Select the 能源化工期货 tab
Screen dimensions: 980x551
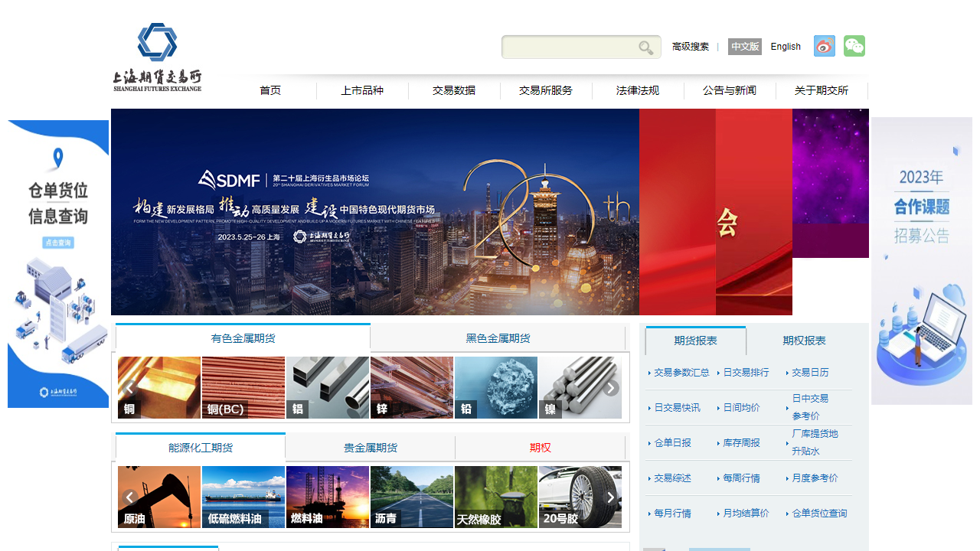coord(201,447)
